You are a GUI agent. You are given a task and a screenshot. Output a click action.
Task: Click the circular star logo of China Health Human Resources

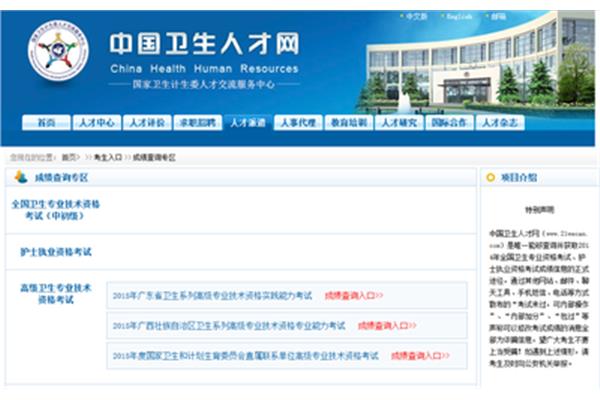(x=58, y=51)
